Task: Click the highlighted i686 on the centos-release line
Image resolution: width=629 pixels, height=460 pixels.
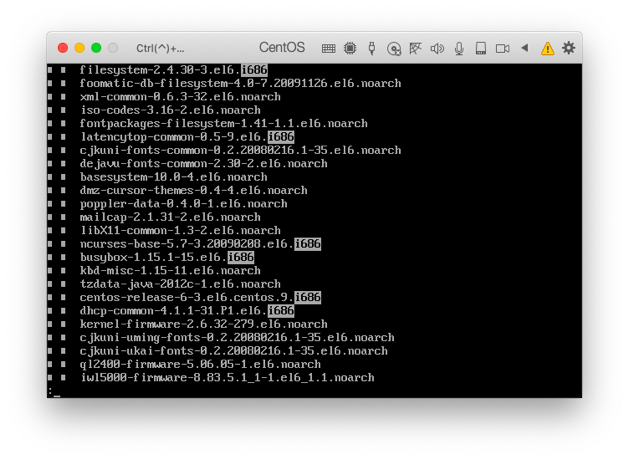Action: pos(308,297)
